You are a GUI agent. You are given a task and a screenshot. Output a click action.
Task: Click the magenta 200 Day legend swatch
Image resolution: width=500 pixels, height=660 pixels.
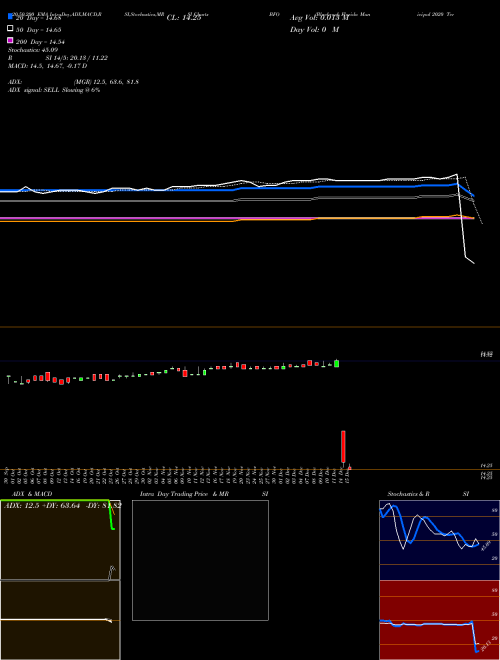(x=10, y=40)
